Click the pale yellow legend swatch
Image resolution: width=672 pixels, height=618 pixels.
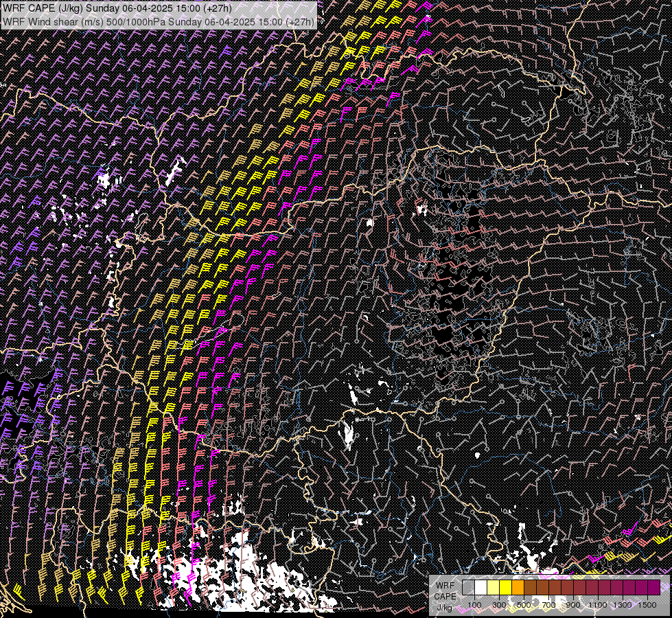(x=494, y=587)
